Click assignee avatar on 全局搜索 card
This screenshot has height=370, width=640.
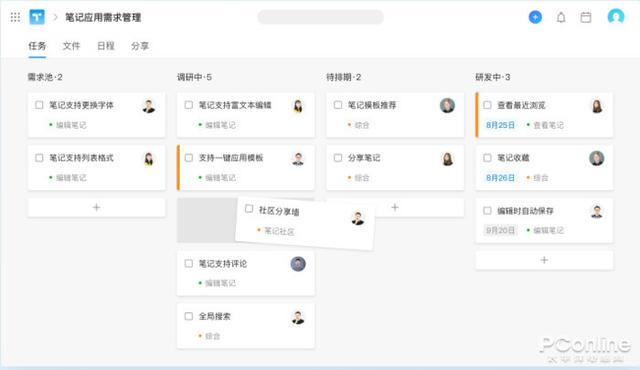coord(298,317)
